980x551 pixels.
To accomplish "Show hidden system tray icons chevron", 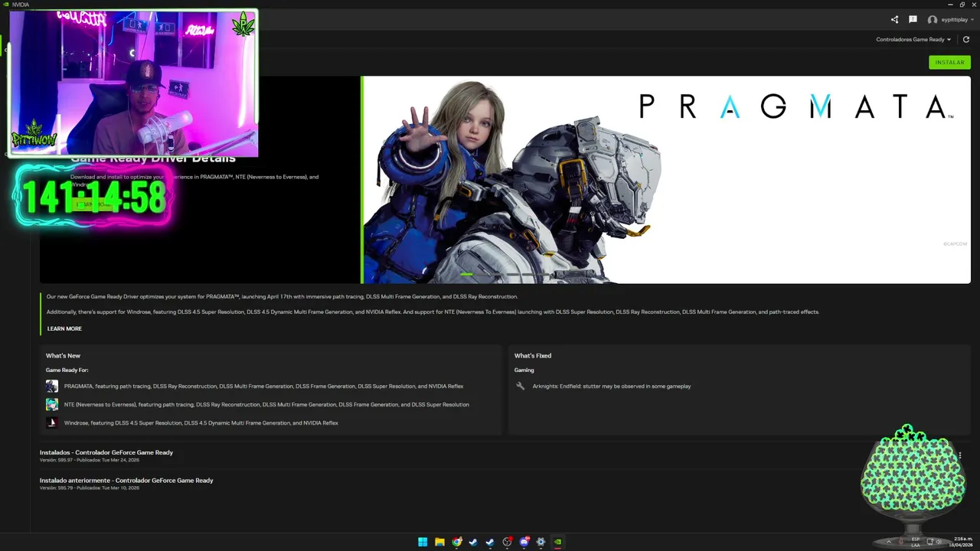I will 889,543.
